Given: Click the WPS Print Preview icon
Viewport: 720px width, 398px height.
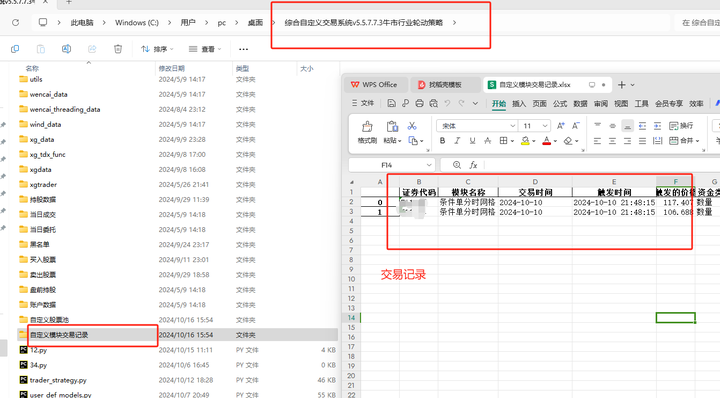Looking at the screenshot, I should 433,103.
